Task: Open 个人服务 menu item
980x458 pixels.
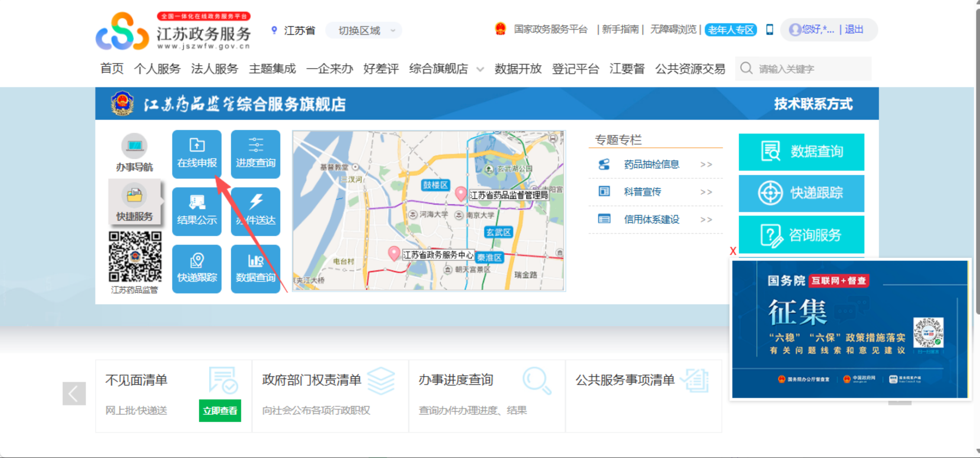Action: [157, 69]
